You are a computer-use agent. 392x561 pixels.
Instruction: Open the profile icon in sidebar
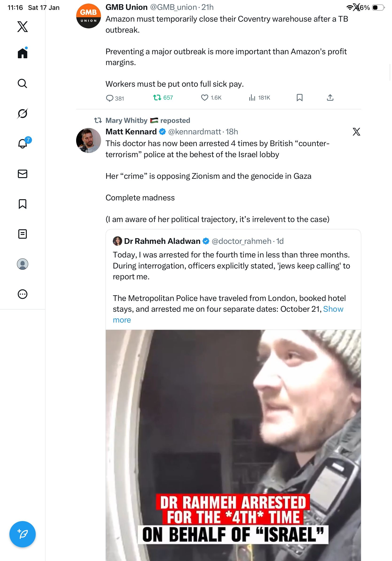point(23,264)
